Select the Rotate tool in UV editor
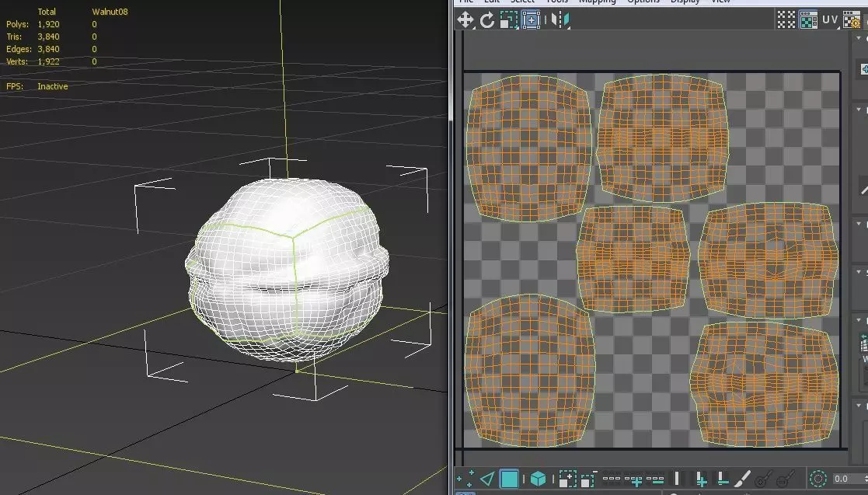This screenshot has width=868, height=495. [x=486, y=20]
